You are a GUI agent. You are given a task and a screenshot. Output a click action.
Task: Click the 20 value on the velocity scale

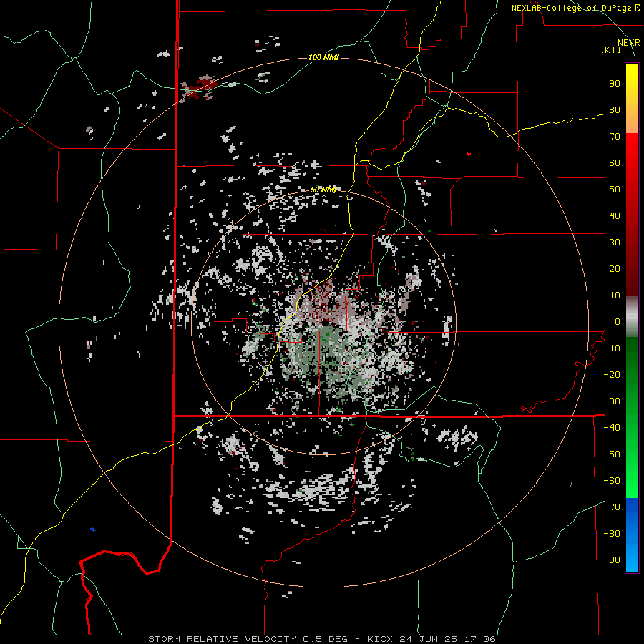point(615,269)
